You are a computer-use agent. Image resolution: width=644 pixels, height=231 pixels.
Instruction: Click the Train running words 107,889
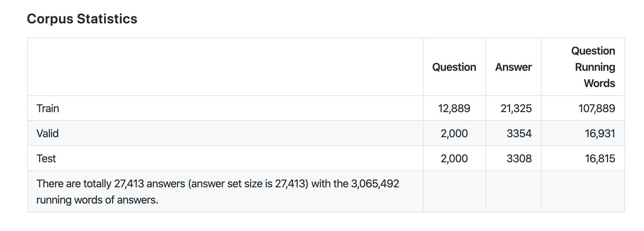click(x=597, y=108)
